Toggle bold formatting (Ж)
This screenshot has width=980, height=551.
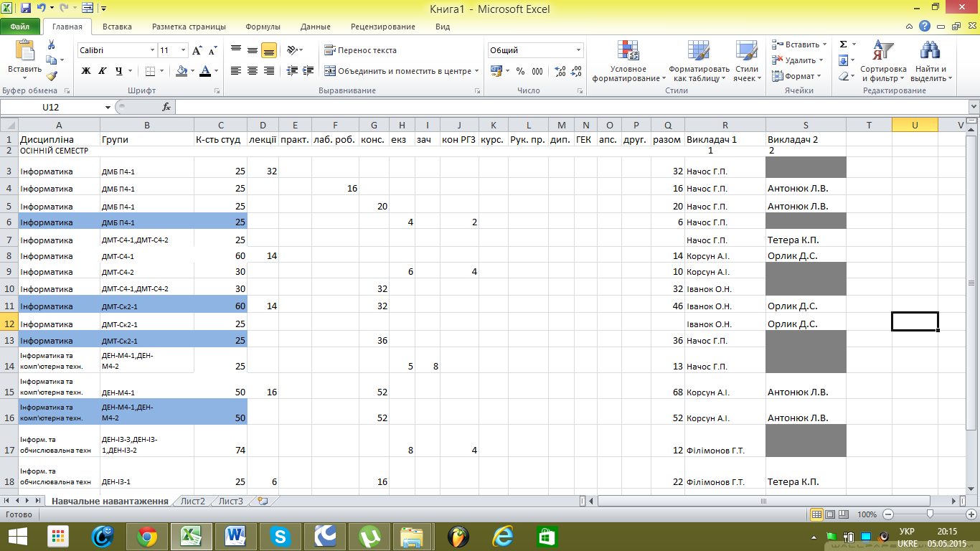[86, 71]
